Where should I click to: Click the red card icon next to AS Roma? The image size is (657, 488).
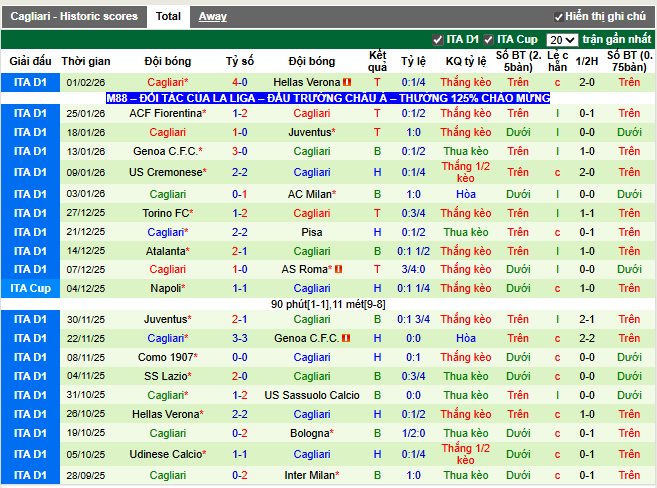click(339, 269)
